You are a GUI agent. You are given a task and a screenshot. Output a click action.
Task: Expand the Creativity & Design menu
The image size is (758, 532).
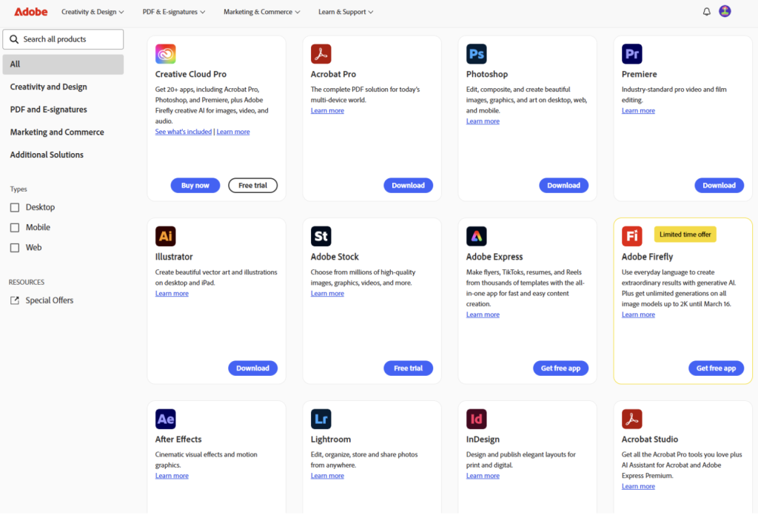pyautogui.click(x=92, y=12)
